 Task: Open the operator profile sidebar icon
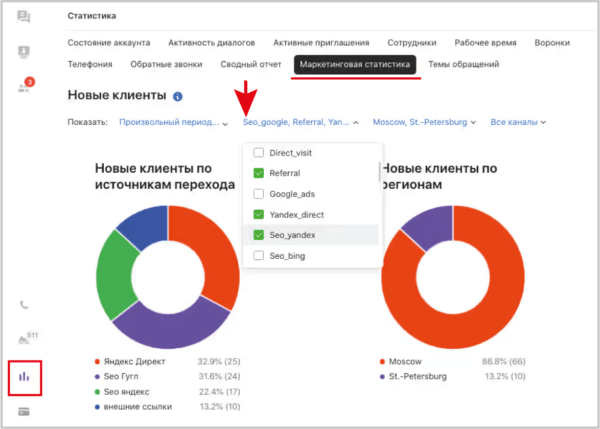click(x=24, y=52)
